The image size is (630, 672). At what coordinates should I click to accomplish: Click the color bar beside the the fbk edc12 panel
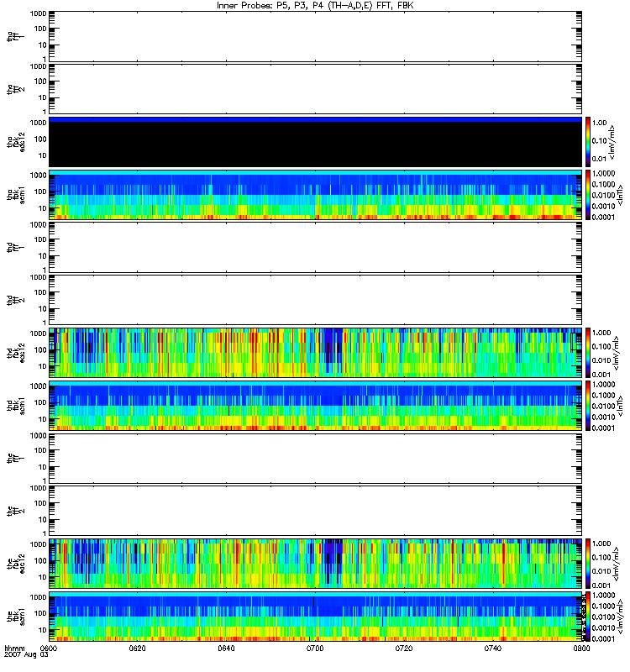click(x=588, y=564)
